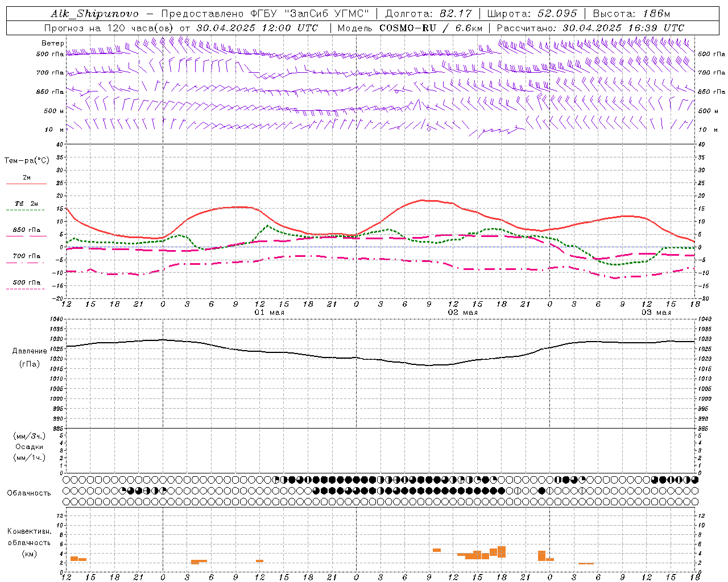Select the Высота: 186м value
Image resolution: width=728 pixels, height=582 pixels.
631,14
